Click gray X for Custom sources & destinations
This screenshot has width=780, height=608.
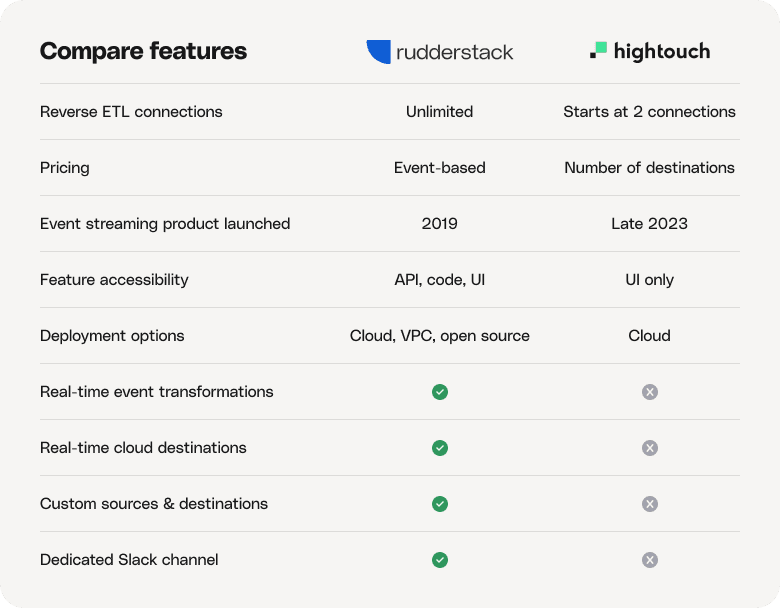[650, 504]
